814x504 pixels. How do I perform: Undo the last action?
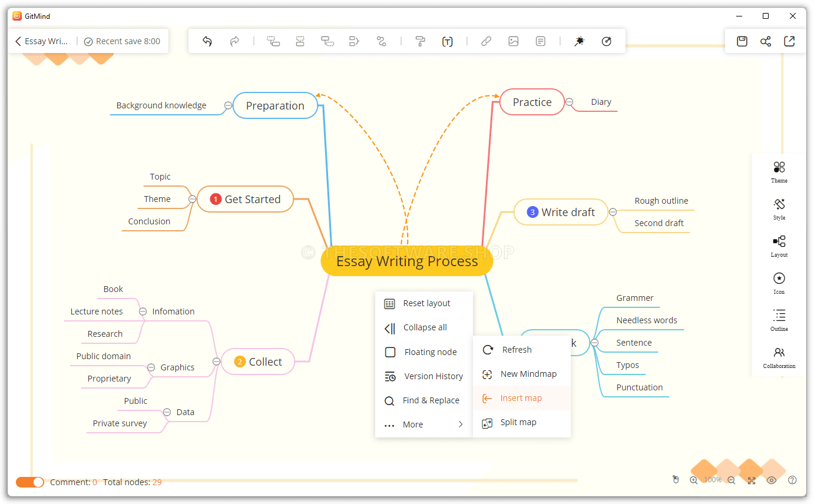[x=207, y=41]
